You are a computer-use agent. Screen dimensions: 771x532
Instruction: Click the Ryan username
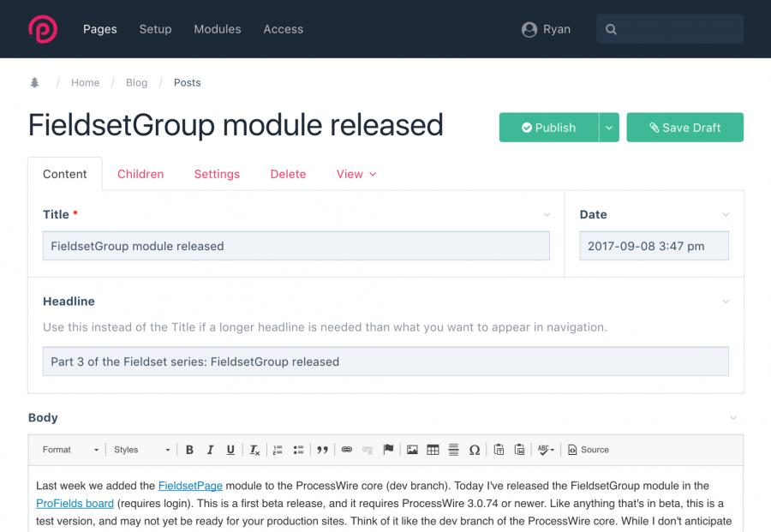coord(557,29)
